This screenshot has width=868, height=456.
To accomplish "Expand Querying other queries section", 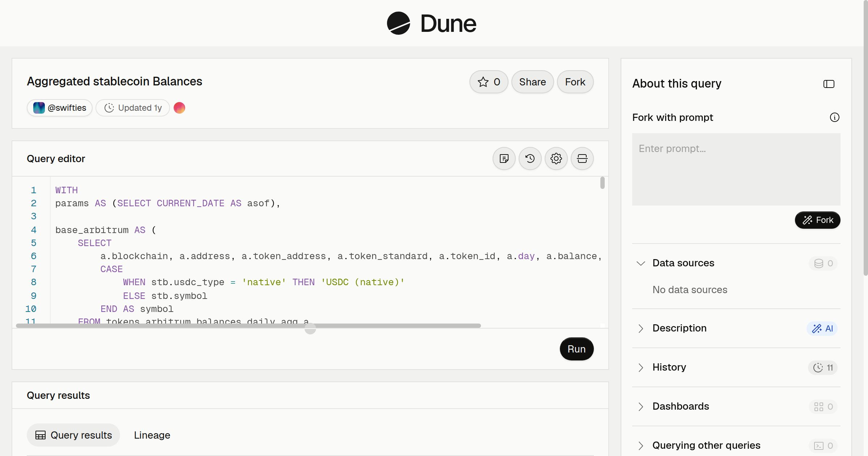I will tap(641, 446).
